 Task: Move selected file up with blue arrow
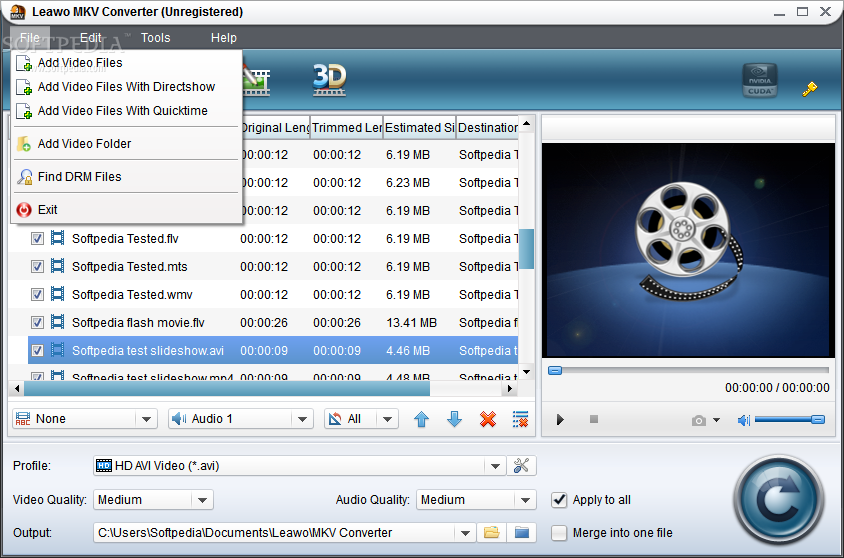[x=421, y=419]
